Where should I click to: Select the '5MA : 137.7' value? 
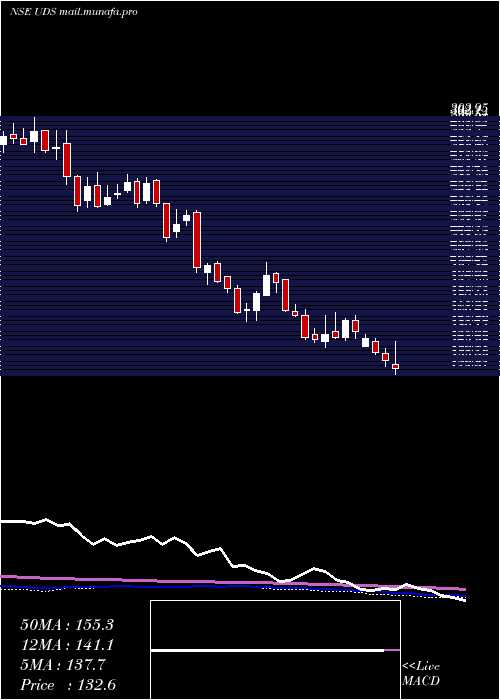click(x=63, y=665)
